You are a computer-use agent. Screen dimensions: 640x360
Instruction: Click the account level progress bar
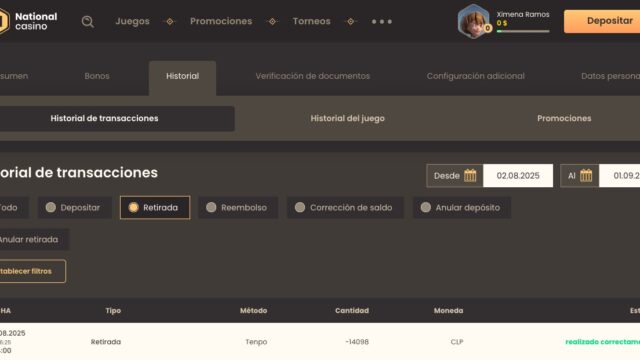pyautogui.click(x=523, y=31)
